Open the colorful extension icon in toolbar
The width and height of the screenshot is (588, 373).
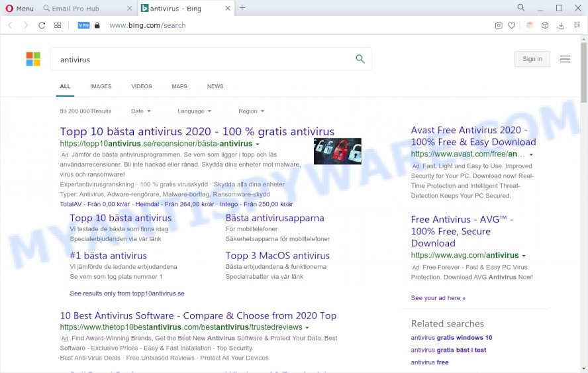coord(530,25)
